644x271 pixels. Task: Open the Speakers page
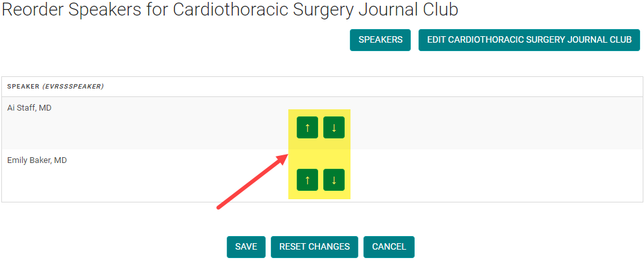(x=380, y=39)
